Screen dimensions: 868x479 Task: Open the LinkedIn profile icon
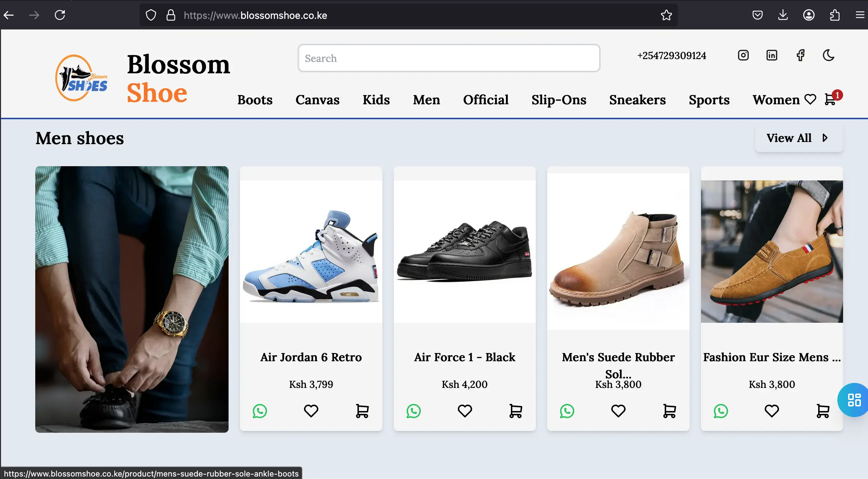point(772,55)
